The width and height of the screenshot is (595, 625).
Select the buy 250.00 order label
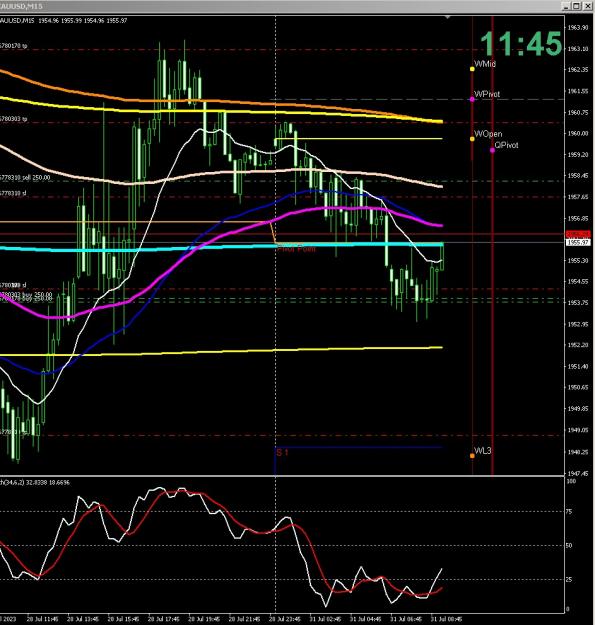coord(26,295)
